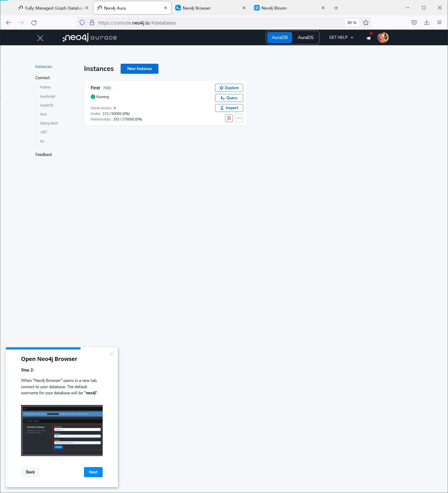Switch to AuraDS product toggle
Screen dimensions: 448x493
pos(305,37)
